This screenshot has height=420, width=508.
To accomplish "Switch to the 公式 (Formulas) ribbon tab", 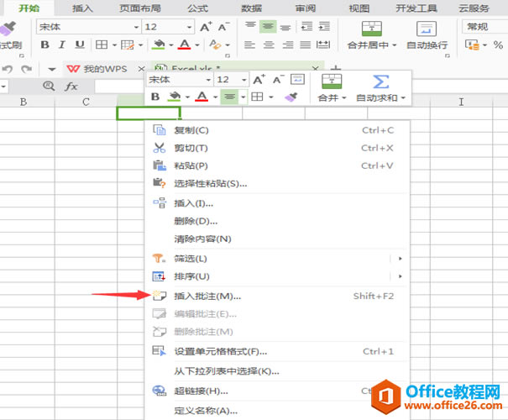I will pos(197,8).
